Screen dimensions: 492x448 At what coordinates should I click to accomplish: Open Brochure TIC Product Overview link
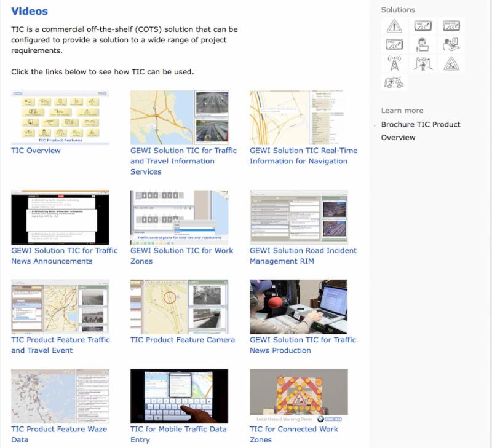tap(421, 131)
